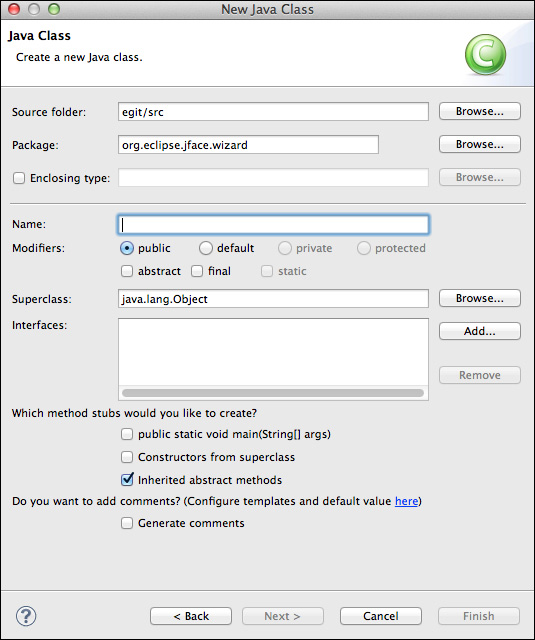Viewport: 535px width, 640px height.
Task: Click the green zoom window button
Action: [x=54, y=9]
